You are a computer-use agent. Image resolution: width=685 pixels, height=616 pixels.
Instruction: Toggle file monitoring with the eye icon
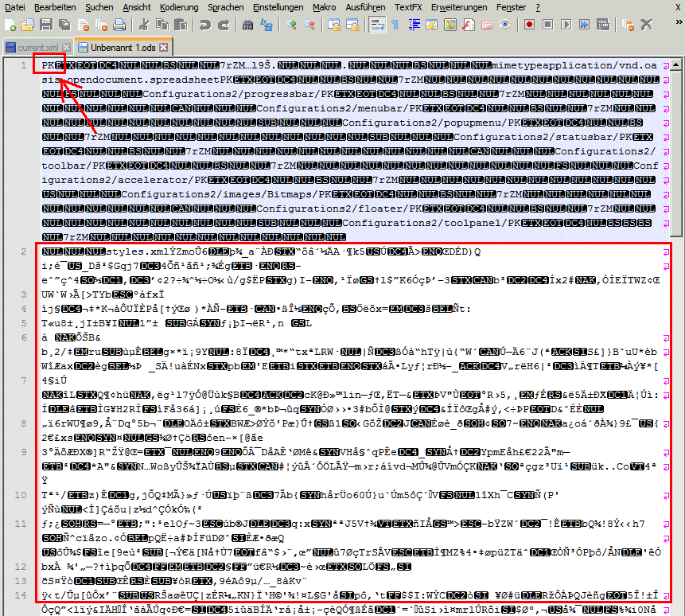[505, 25]
